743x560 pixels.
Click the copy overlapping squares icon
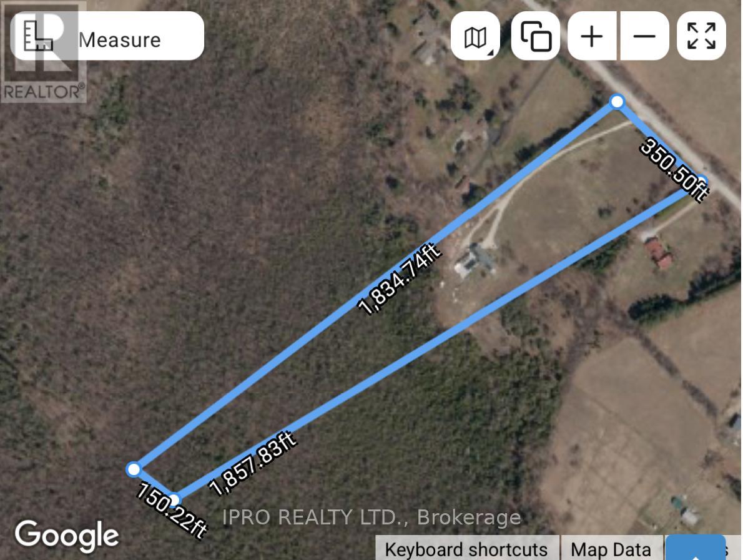(536, 36)
